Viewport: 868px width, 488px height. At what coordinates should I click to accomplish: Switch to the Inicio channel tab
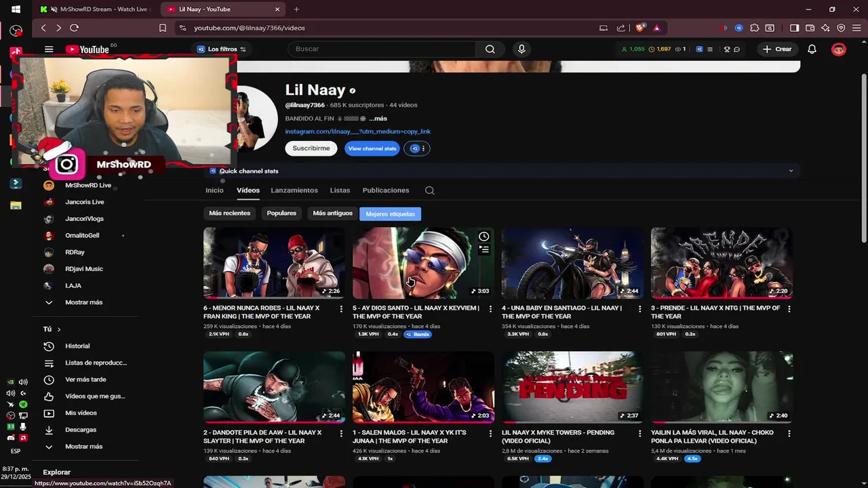214,190
